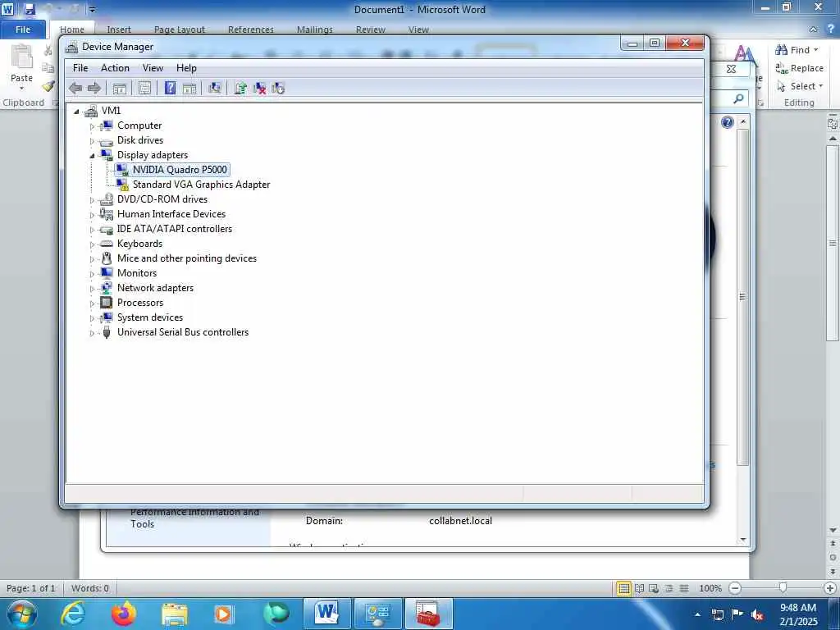Toggle the ruler icon above Word's vertical scrollbar
This screenshot has height=630, width=840.
click(833, 124)
